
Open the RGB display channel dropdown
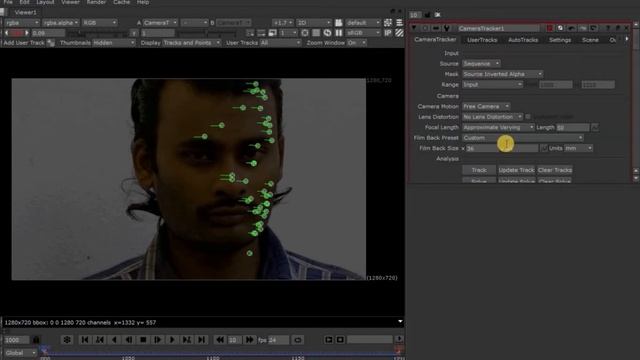(99, 22)
